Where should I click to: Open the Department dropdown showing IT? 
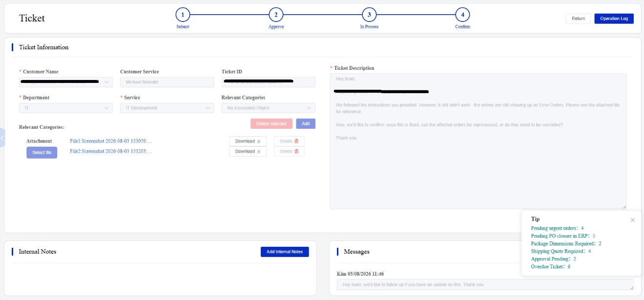click(x=66, y=108)
